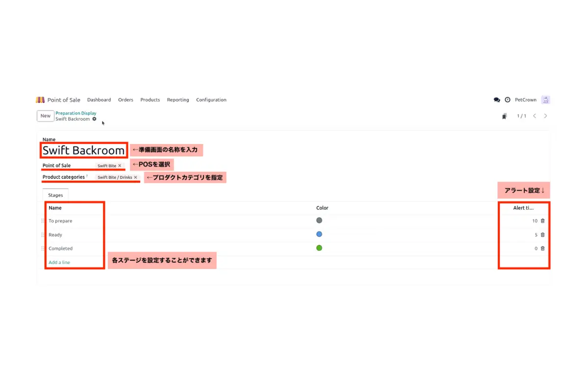588x392 pixels.
Task: Pick the blue color of Ready stage
Action: coord(319,234)
